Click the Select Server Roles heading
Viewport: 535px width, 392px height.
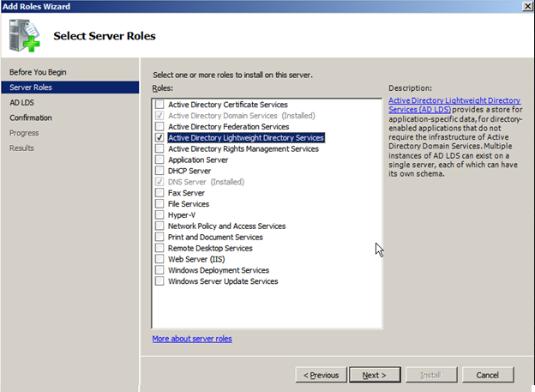click(105, 36)
